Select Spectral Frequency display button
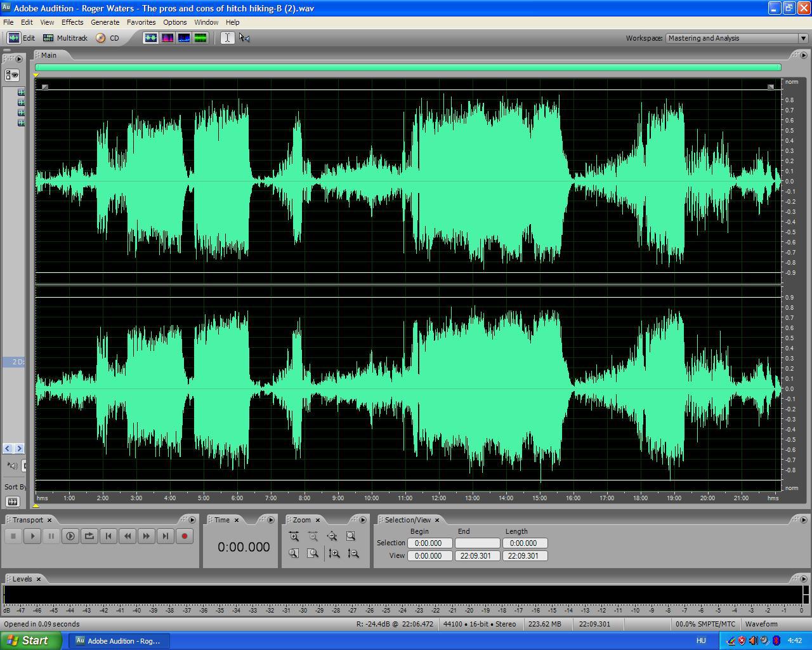This screenshot has width=812, height=650. (x=167, y=38)
